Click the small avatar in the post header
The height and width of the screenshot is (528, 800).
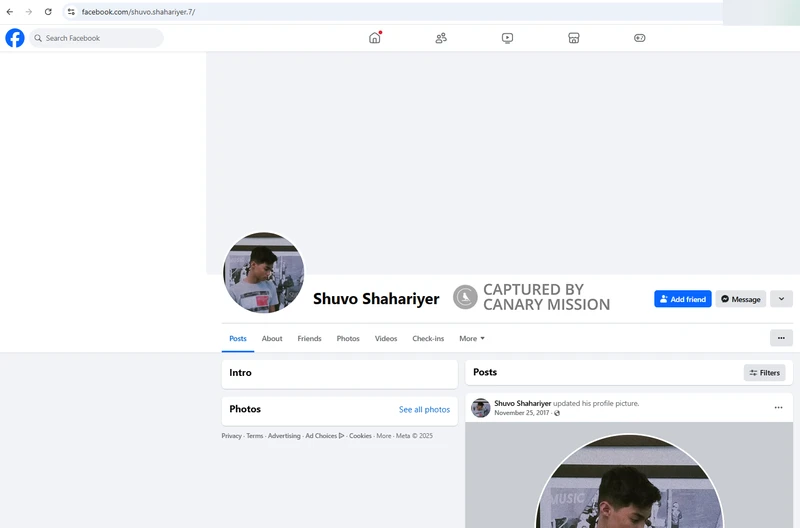click(x=481, y=408)
